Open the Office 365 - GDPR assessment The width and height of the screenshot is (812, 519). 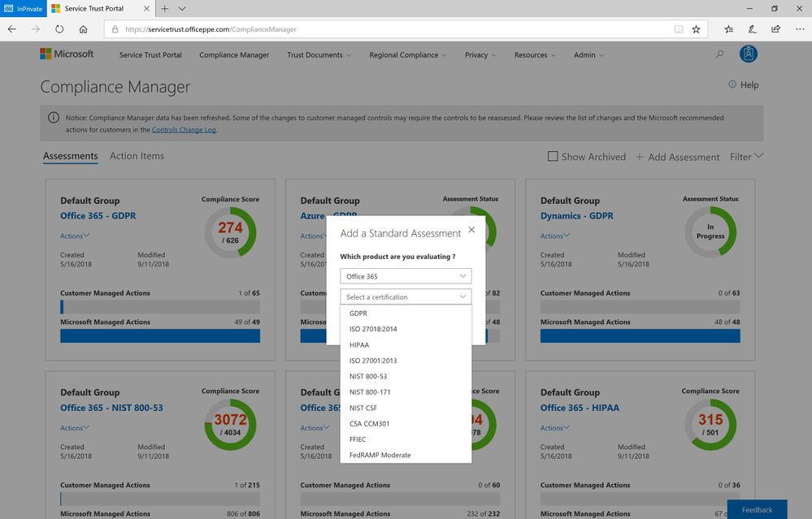[98, 216]
